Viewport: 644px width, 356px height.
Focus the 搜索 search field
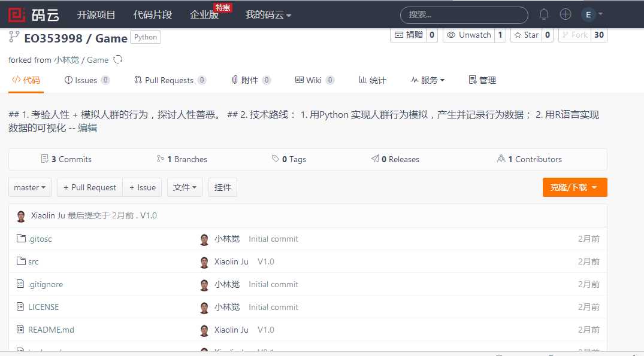click(x=464, y=15)
